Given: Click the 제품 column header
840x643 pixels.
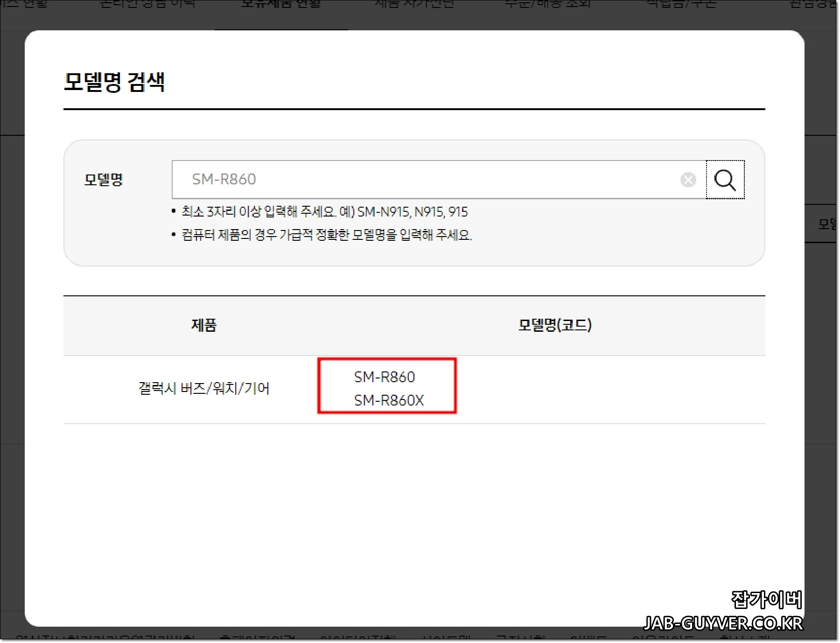Looking at the screenshot, I should [204, 325].
